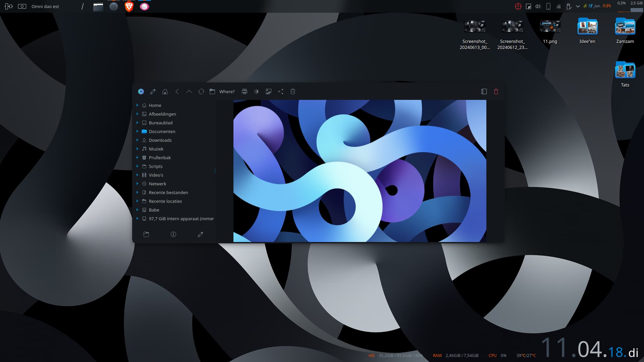
Task: Click the pencil edit icon in toolbar
Action: [x=153, y=92]
